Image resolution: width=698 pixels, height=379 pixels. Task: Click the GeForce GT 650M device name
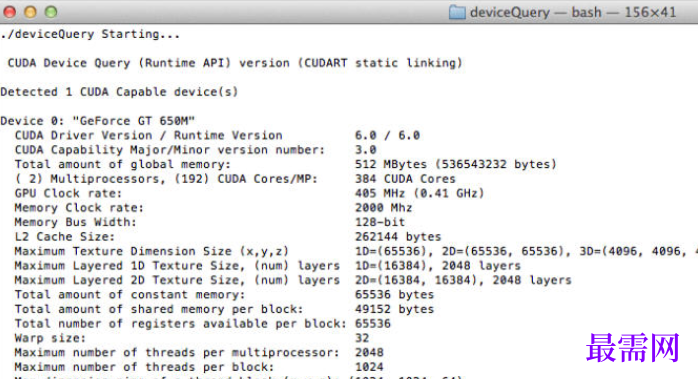(x=134, y=121)
